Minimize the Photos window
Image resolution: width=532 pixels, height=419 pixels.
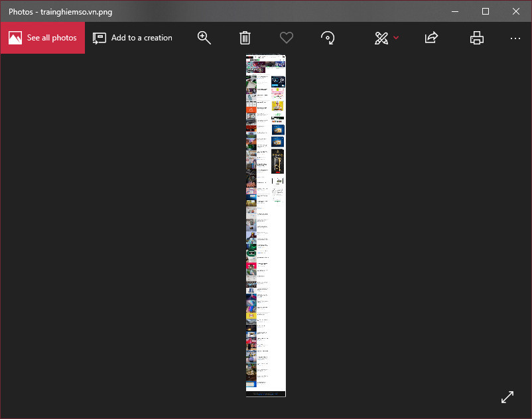point(455,11)
